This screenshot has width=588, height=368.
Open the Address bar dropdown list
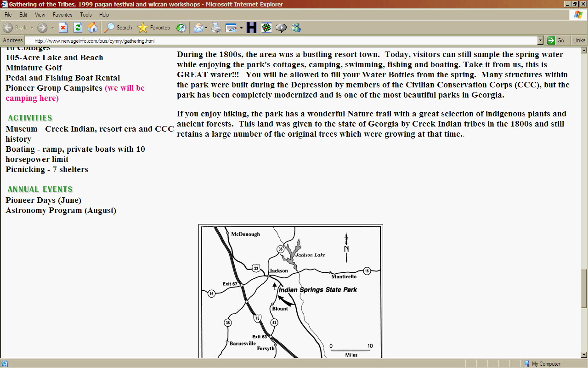pyautogui.click(x=540, y=40)
